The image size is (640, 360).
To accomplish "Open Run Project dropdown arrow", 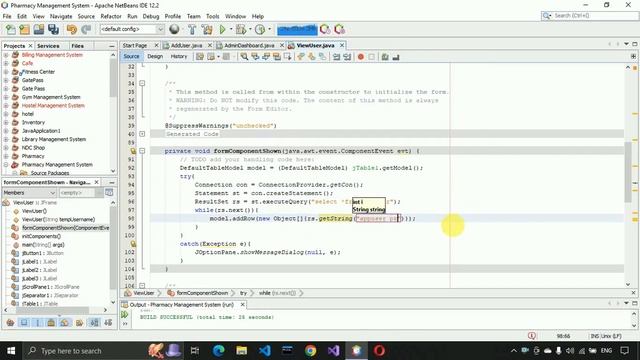I will tap(231, 29).
